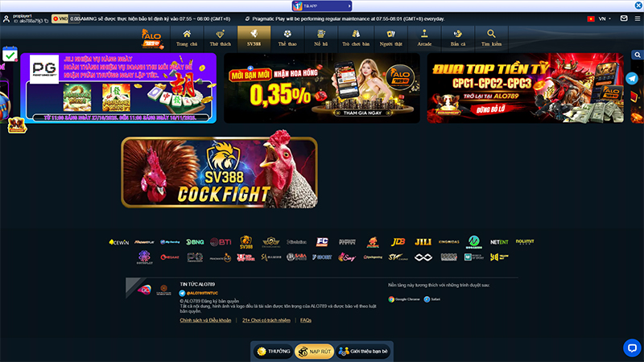Open the FAQs footer link

click(x=306, y=320)
